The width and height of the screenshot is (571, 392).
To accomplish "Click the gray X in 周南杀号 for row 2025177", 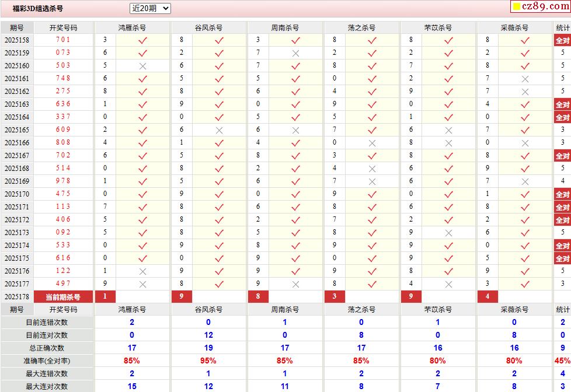I will pyautogui.click(x=295, y=284).
